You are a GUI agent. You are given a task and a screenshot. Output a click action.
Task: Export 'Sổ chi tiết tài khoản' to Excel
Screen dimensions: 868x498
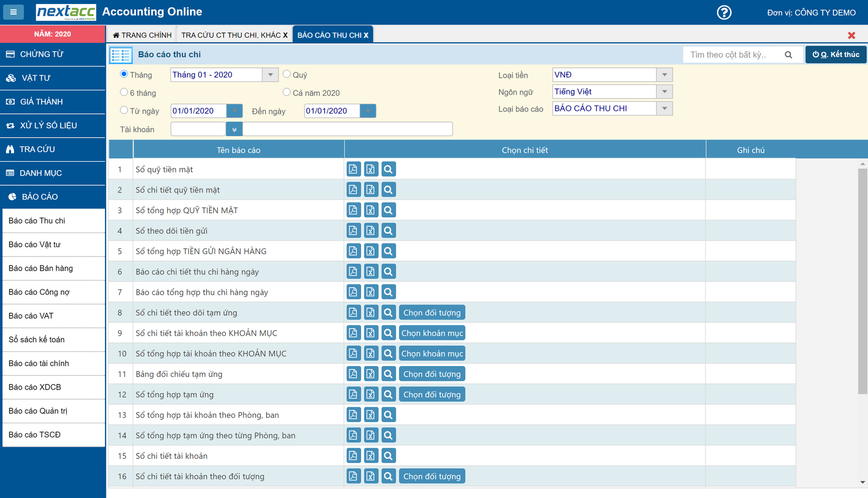[371, 456]
